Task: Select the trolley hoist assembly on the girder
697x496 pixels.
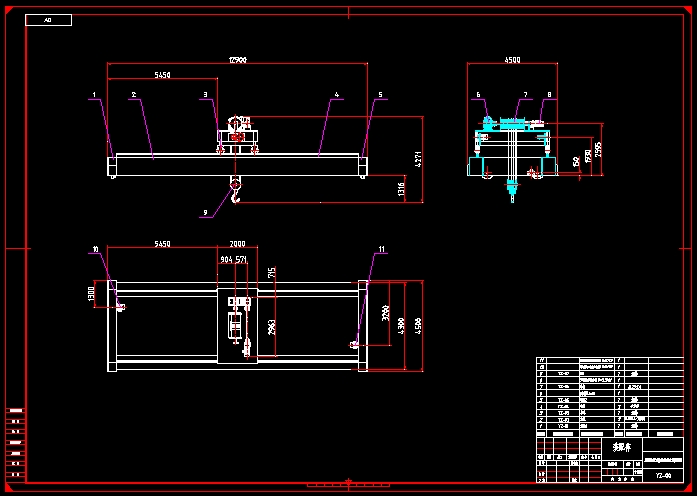Action: pyautogui.click(x=237, y=135)
